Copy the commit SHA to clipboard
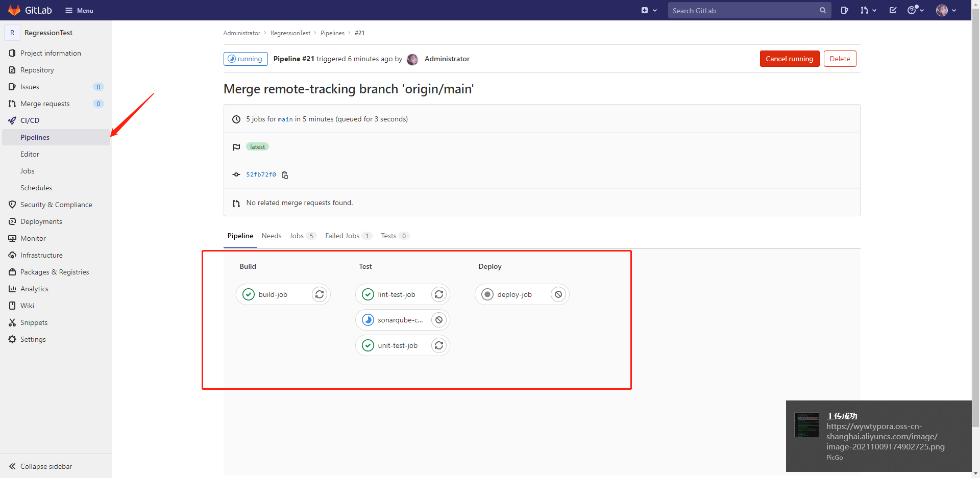 pos(285,175)
